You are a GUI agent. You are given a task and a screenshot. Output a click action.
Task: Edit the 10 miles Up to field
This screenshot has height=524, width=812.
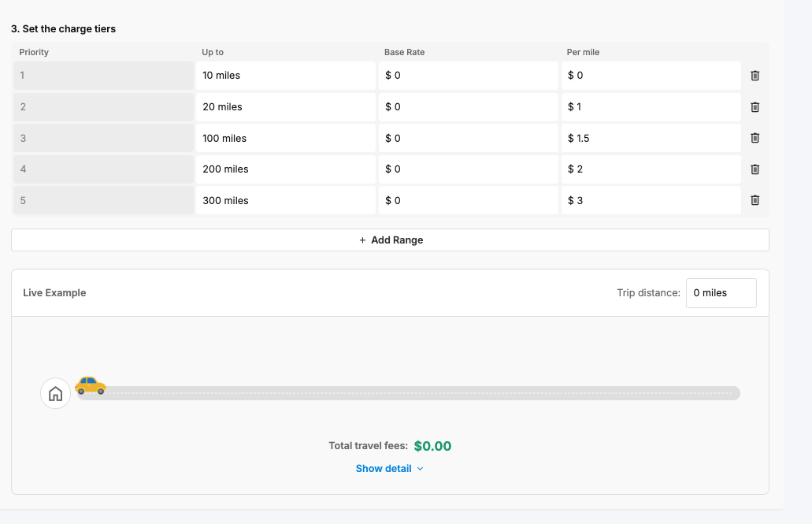point(286,76)
